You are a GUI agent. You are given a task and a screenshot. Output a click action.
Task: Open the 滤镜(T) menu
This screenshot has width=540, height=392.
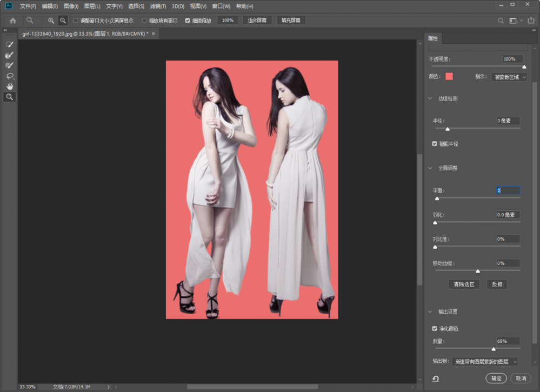(x=158, y=6)
